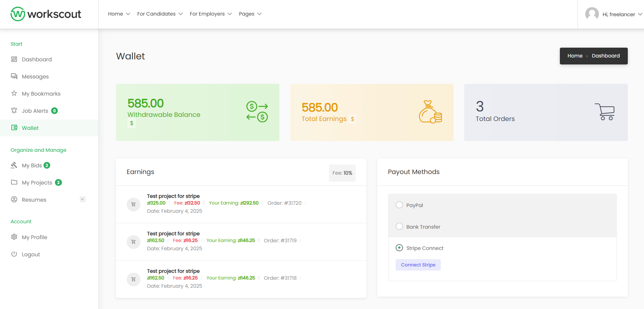Select the Bank Transfer payout option
Screen dimensions: 644x309
pos(399,226)
